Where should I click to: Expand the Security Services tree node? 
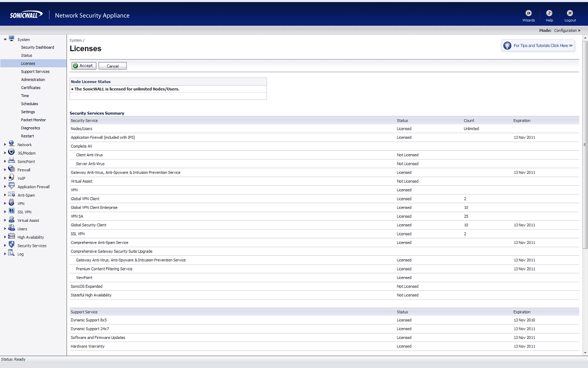pos(5,245)
